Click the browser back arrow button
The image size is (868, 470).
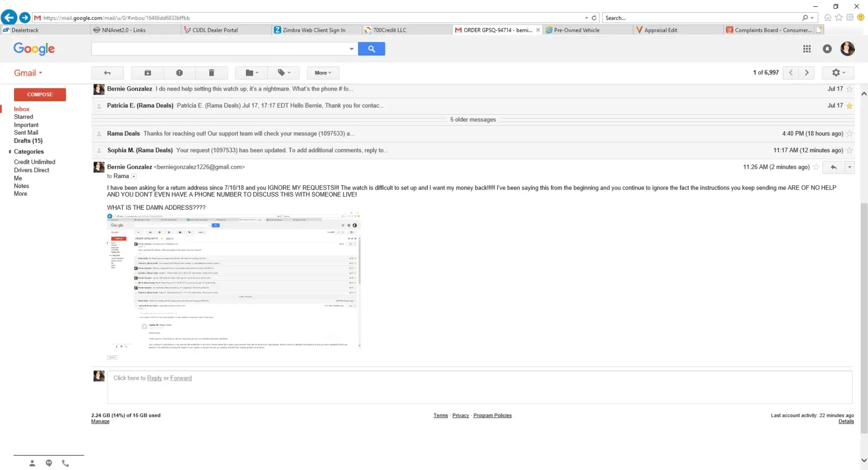click(x=9, y=17)
